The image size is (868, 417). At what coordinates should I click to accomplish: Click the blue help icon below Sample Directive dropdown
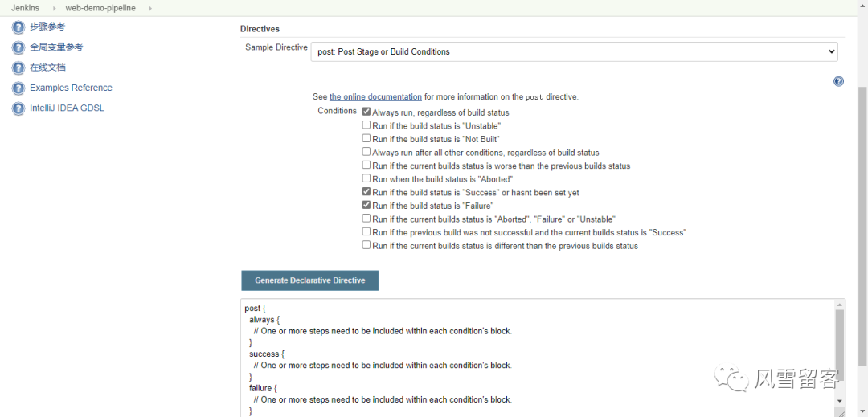(x=838, y=81)
